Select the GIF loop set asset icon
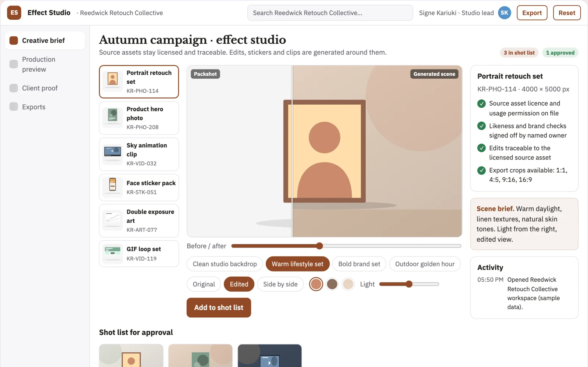Viewport: 588px width, 367px height. (112, 253)
